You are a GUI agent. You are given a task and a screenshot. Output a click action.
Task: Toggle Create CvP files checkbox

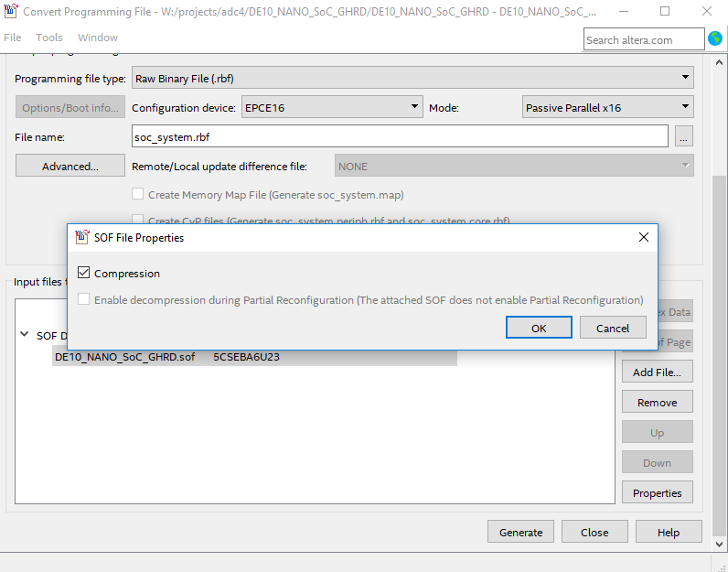point(137,220)
